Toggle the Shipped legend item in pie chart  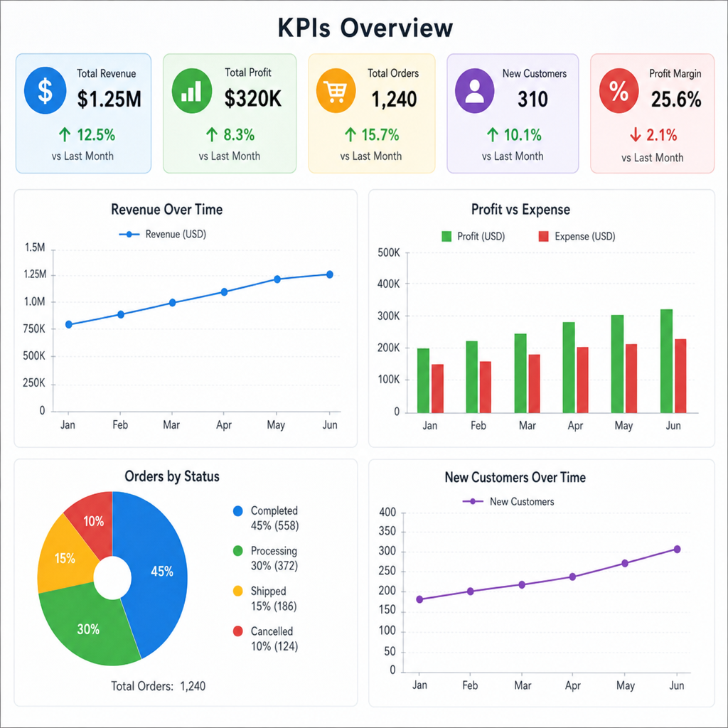264,599
